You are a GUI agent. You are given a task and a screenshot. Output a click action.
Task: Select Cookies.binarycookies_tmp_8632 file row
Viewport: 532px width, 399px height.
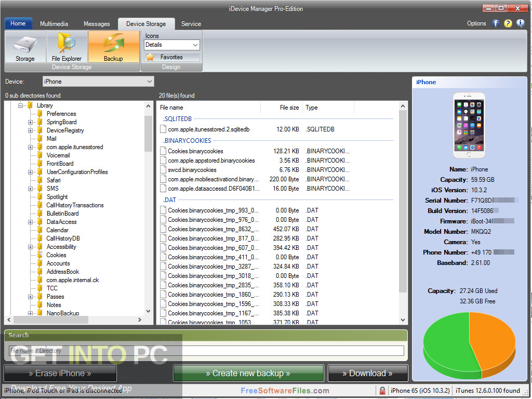point(239,229)
